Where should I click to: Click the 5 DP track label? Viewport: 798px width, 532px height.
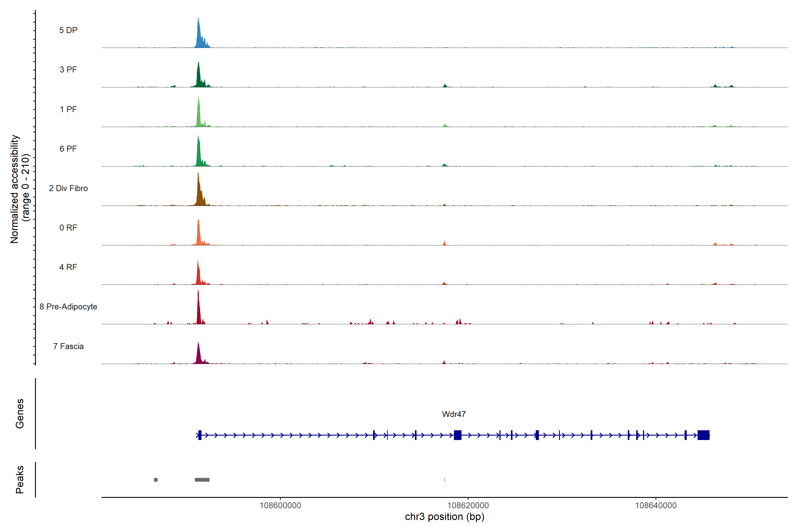(x=68, y=30)
